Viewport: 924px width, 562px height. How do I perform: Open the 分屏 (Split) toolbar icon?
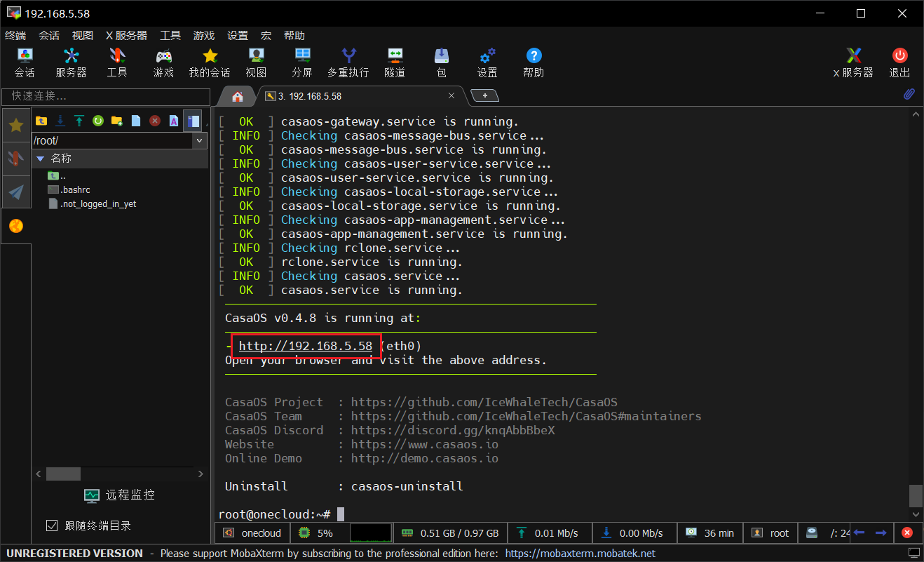click(302, 62)
